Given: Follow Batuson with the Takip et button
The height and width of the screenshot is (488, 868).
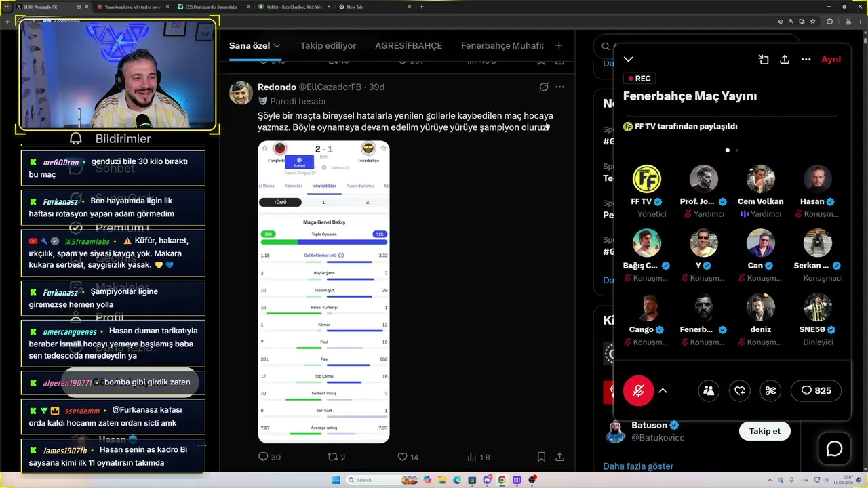Looking at the screenshot, I should 765,431.
